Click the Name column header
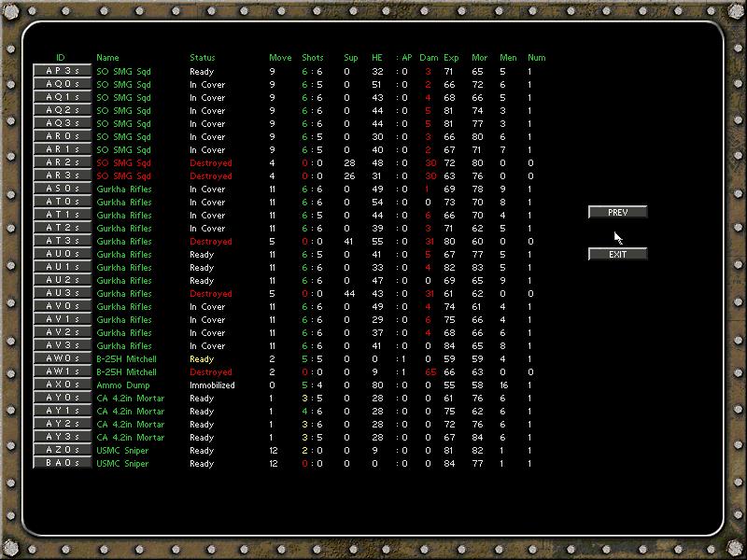747x560 pixels. coord(107,58)
